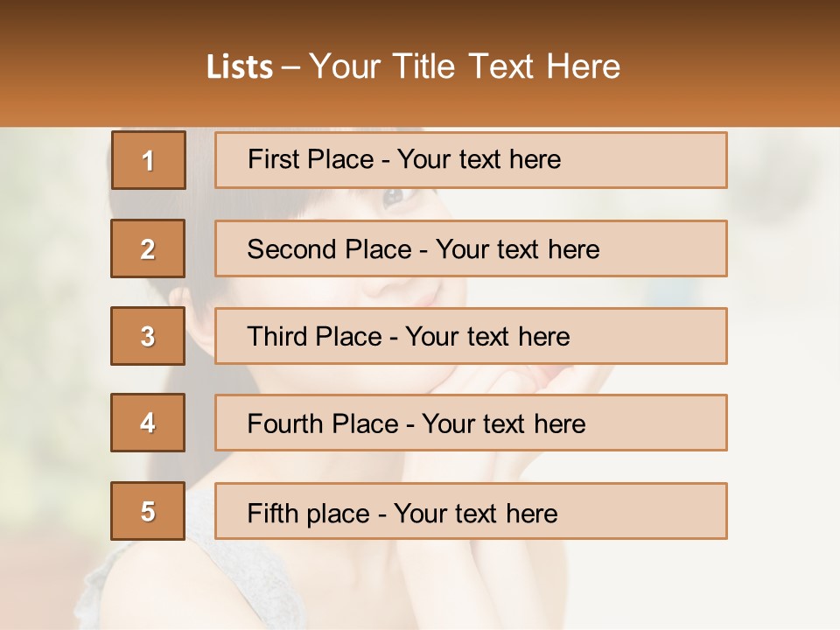Screen dimensions: 840x630
Task: Click the number 1 box
Action: (x=149, y=160)
